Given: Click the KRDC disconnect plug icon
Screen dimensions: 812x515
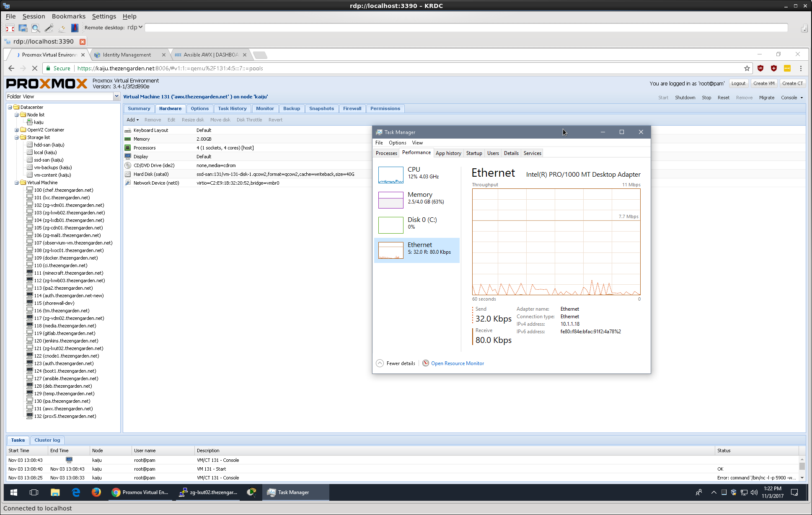Looking at the screenshot, I should 62,28.
